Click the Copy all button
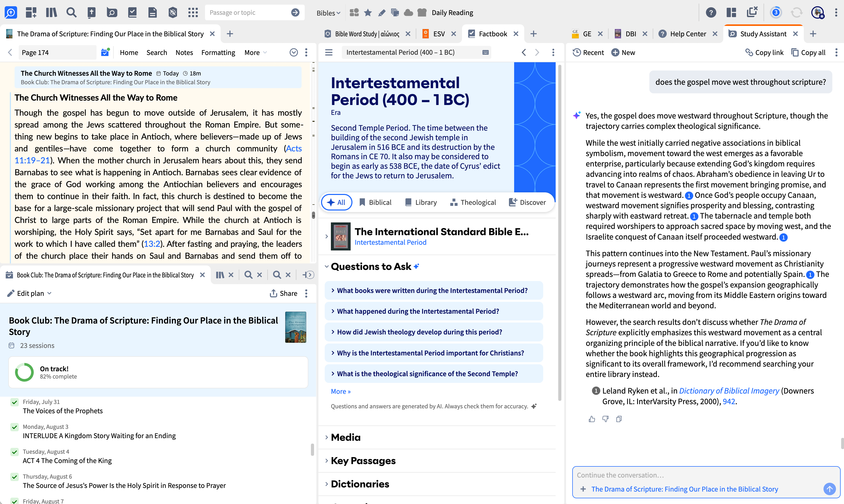 coord(808,52)
